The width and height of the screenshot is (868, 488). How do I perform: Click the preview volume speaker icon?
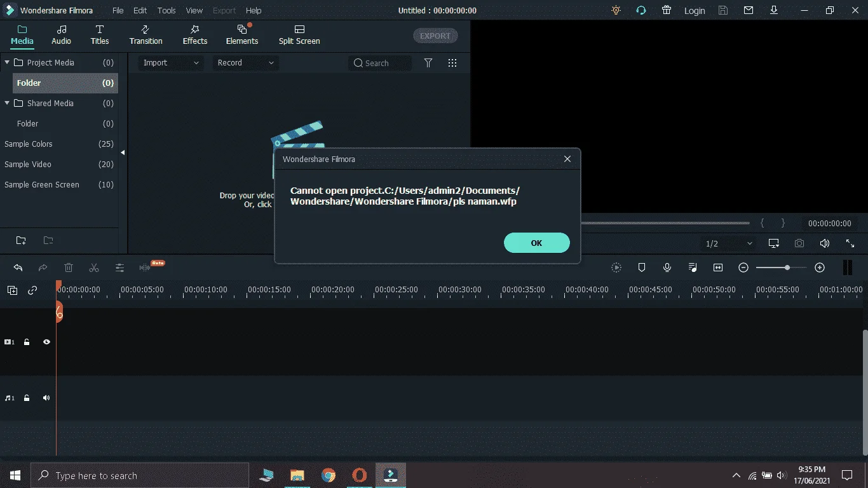825,243
